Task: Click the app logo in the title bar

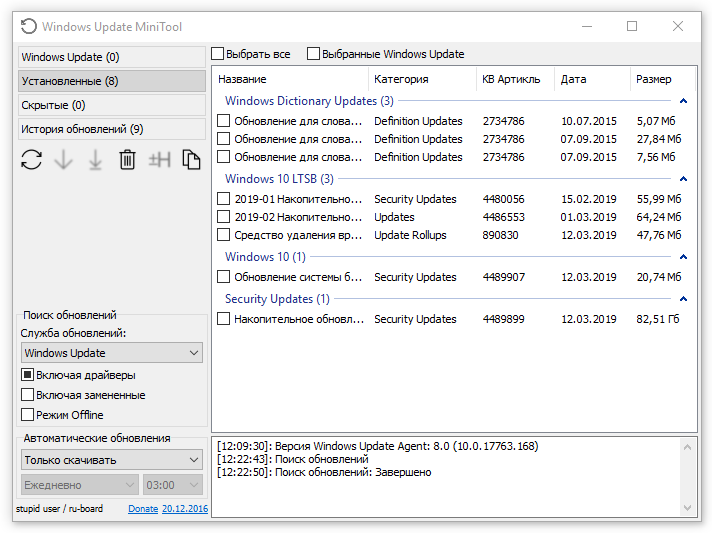Action: tap(29, 26)
